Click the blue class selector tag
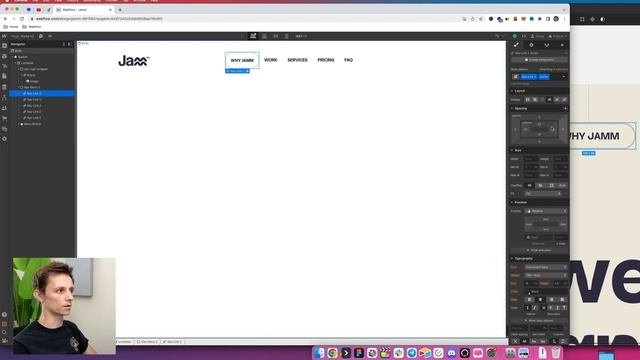 [x=528, y=77]
